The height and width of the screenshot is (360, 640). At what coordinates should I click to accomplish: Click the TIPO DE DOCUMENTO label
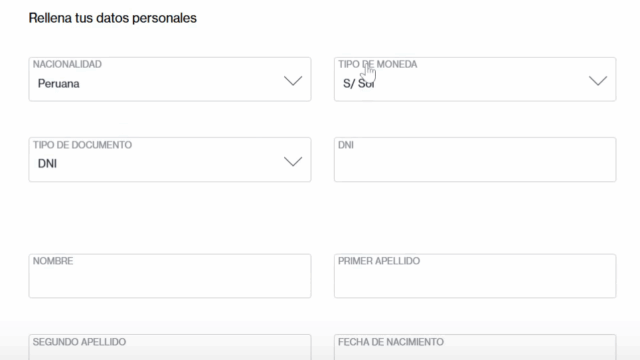[x=82, y=145]
